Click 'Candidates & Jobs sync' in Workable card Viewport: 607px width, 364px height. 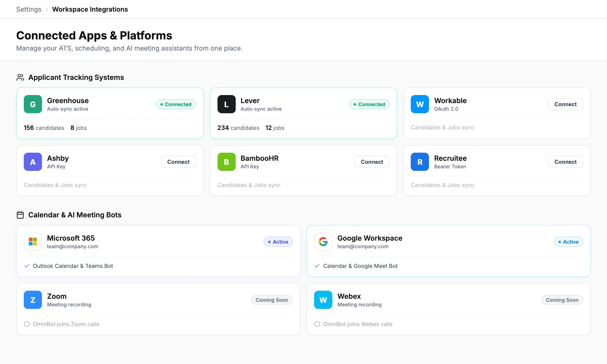pos(443,127)
